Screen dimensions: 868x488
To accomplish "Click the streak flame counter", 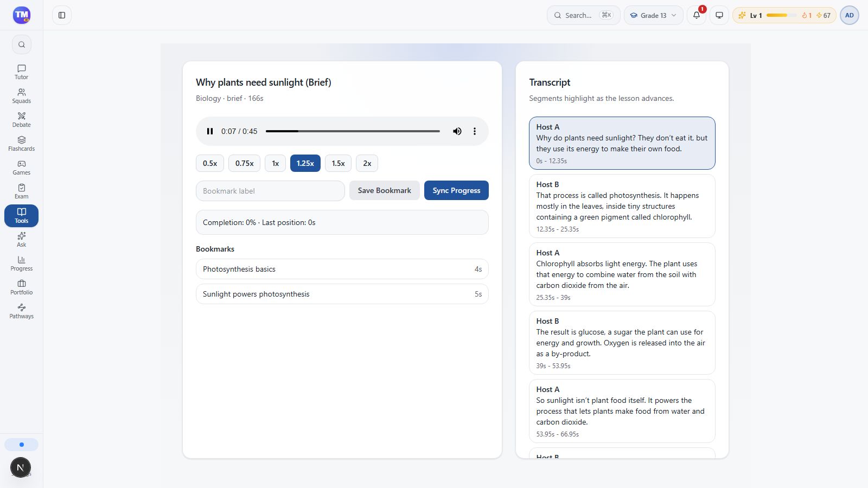I will tap(807, 15).
